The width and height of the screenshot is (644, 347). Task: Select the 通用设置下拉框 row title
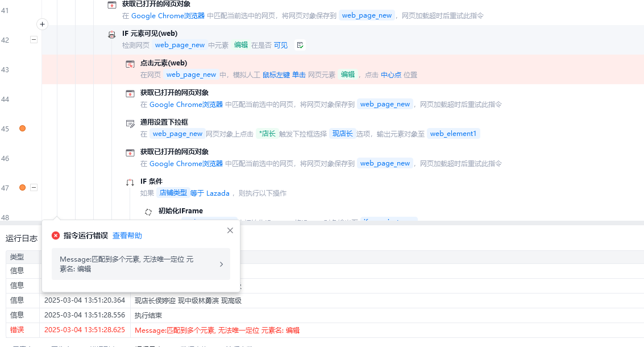[x=164, y=122]
